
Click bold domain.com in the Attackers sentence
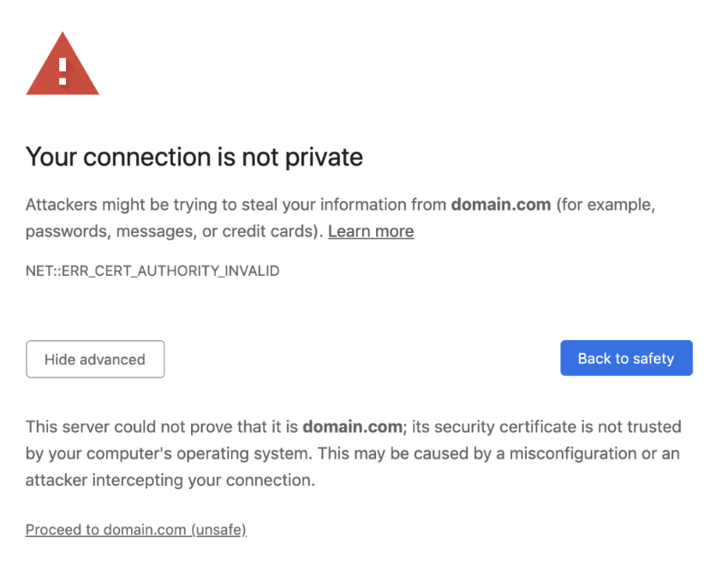tap(501, 205)
